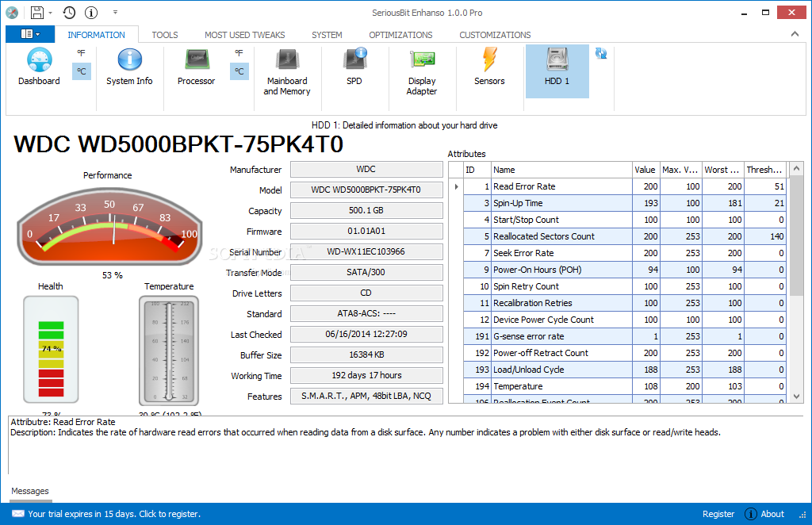
Task: Select the Spin-Up Time attribute row
Action: (625, 203)
